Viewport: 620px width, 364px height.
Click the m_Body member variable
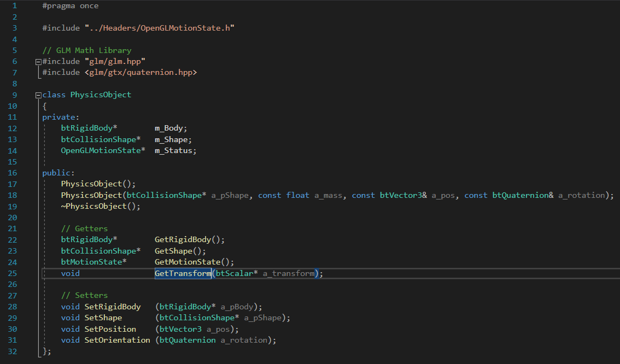169,128
